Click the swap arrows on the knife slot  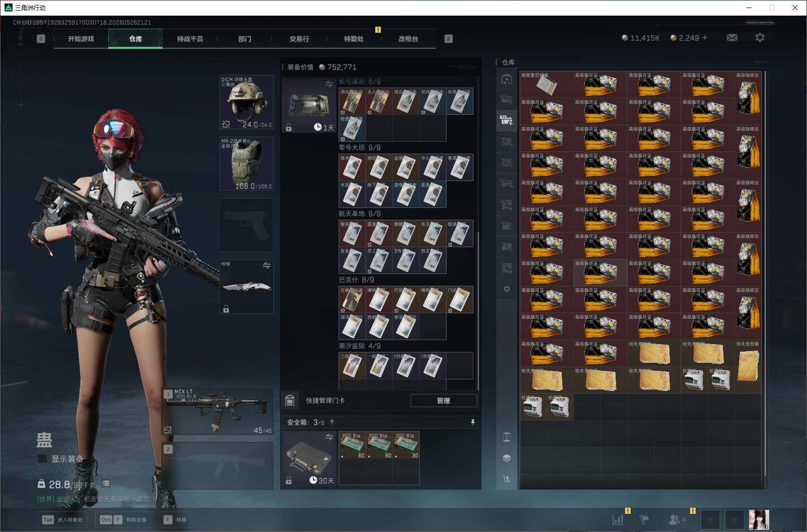[x=266, y=265]
